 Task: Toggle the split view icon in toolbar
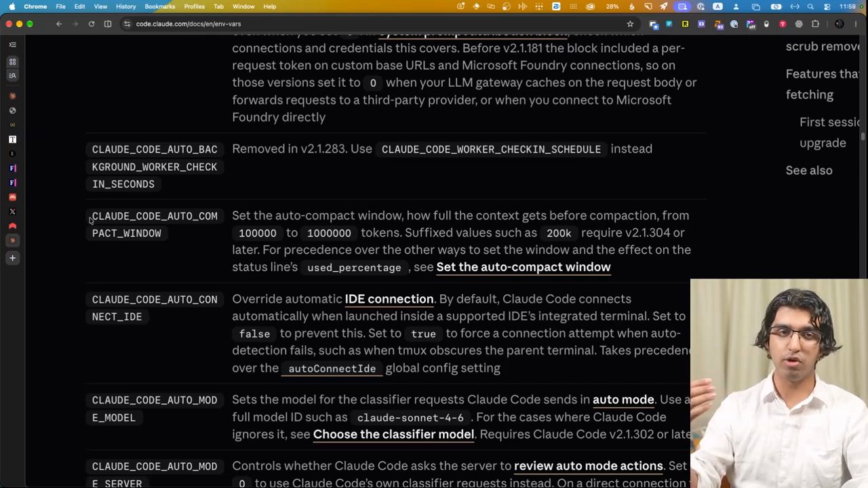(x=108, y=24)
